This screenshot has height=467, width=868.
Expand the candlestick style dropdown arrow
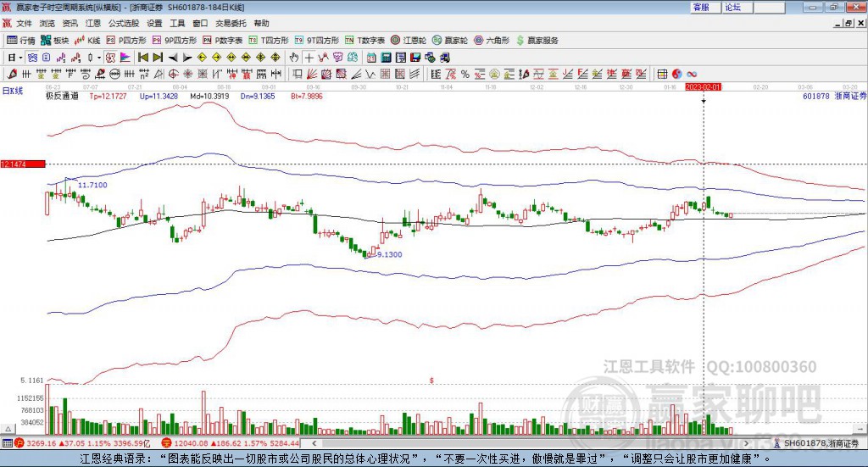[x=99, y=58]
